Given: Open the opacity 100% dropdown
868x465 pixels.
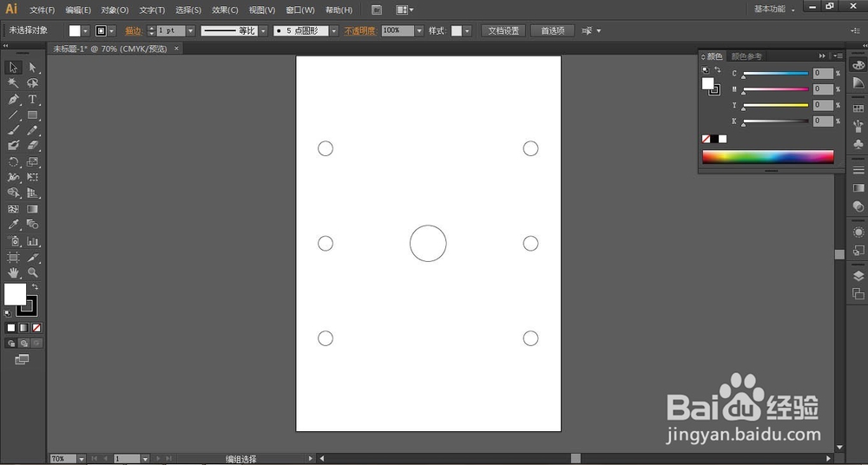Looking at the screenshot, I should 419,31.
